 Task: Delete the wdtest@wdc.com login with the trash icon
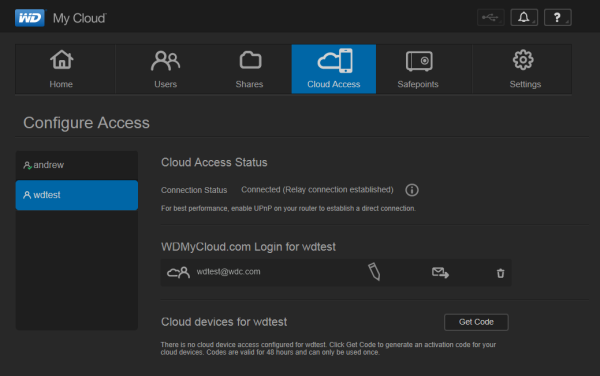(x=500, y=273)
